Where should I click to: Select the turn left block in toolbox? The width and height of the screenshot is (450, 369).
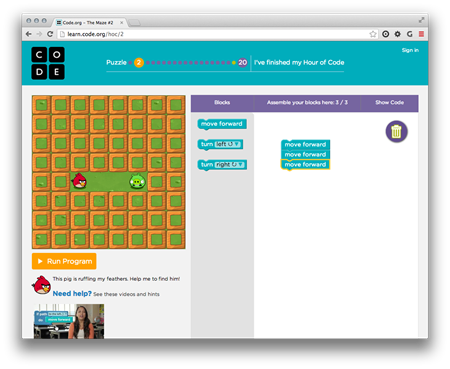pyautogui.click(x=220, y=144)
